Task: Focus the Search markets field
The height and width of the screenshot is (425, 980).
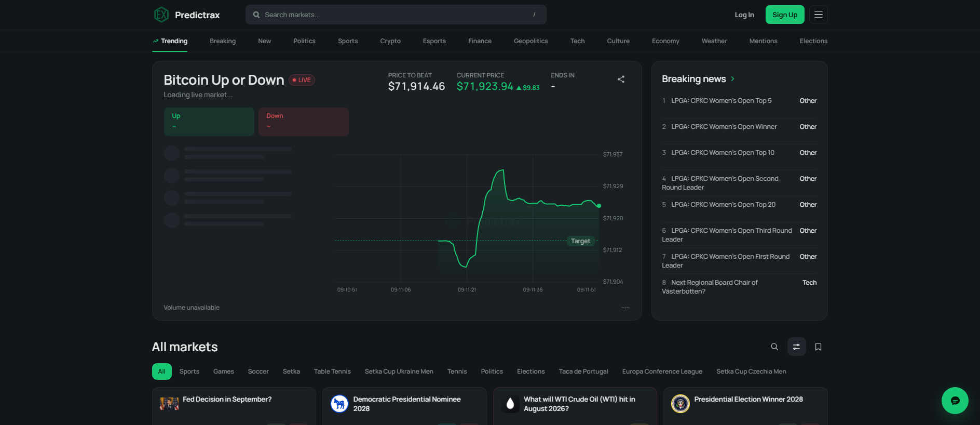Action: [x=396, y=15]
